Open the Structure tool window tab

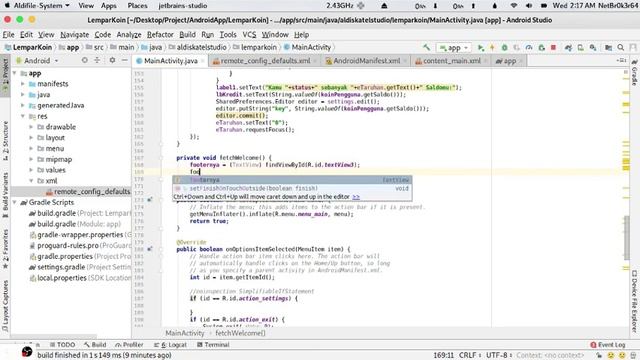pyautogui.click(x=5, y=141)
